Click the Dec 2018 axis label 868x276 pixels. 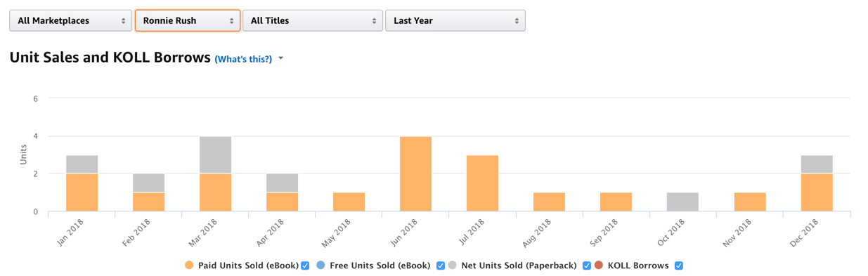805,233
